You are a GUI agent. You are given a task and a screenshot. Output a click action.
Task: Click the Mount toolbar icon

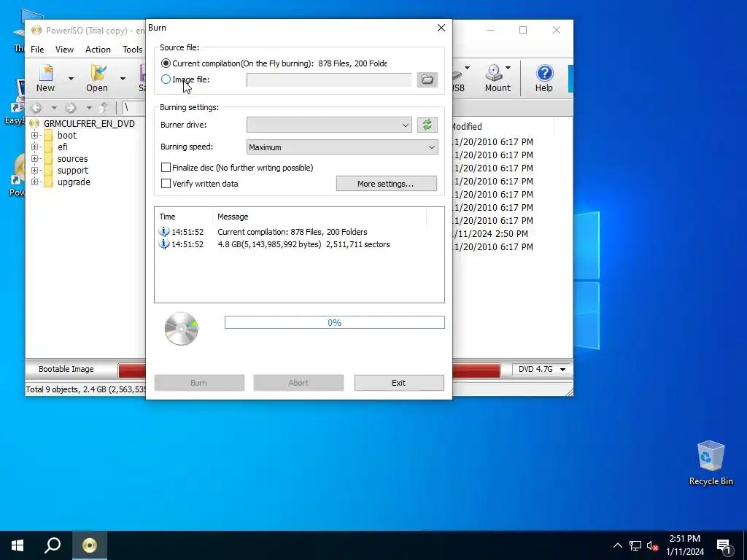coord(497,78)
